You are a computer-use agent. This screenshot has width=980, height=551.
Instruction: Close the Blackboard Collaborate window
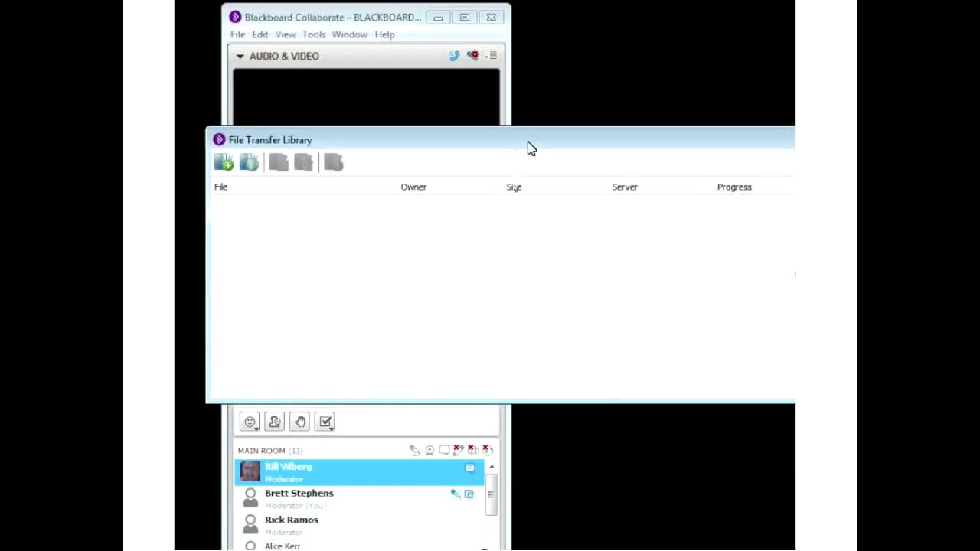(x=491, y=18)
